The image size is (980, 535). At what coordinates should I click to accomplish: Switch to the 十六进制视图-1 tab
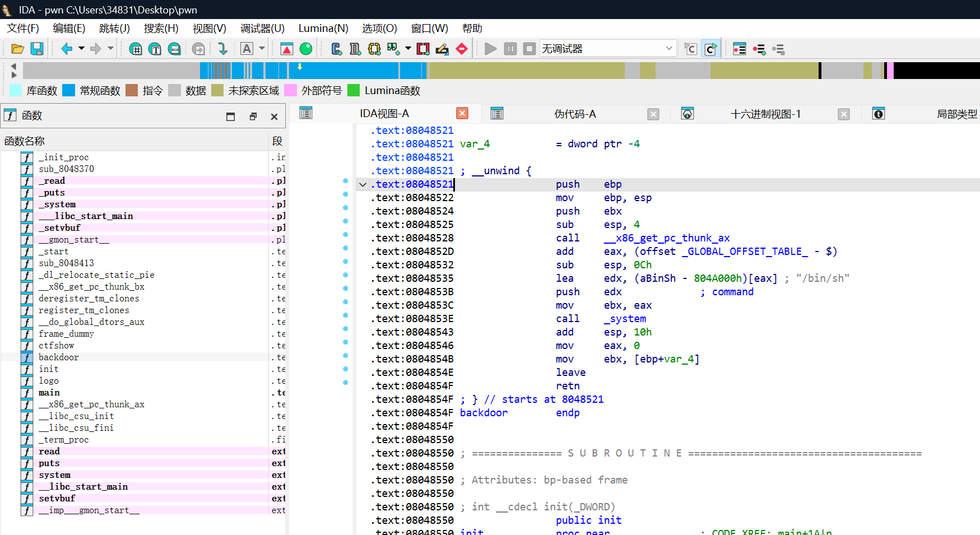coord(765,114)
